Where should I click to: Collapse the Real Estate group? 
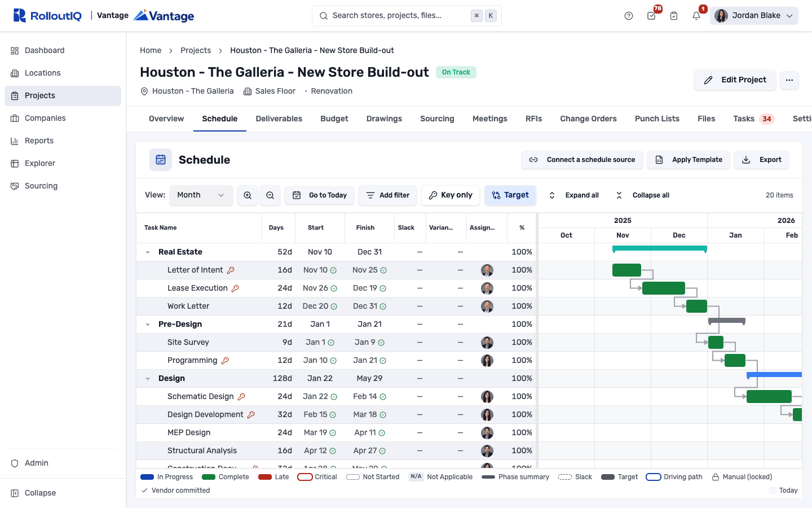pos(148,252)
